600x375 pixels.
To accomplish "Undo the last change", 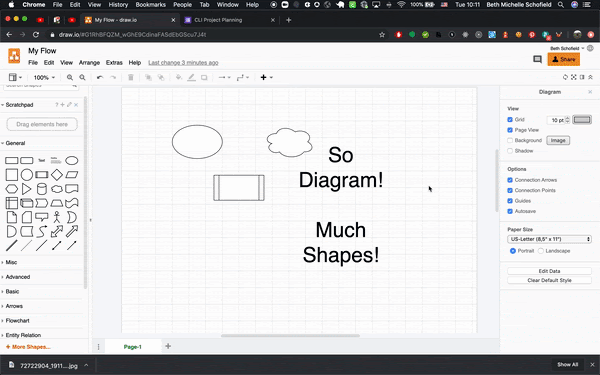I will point(100,77).
